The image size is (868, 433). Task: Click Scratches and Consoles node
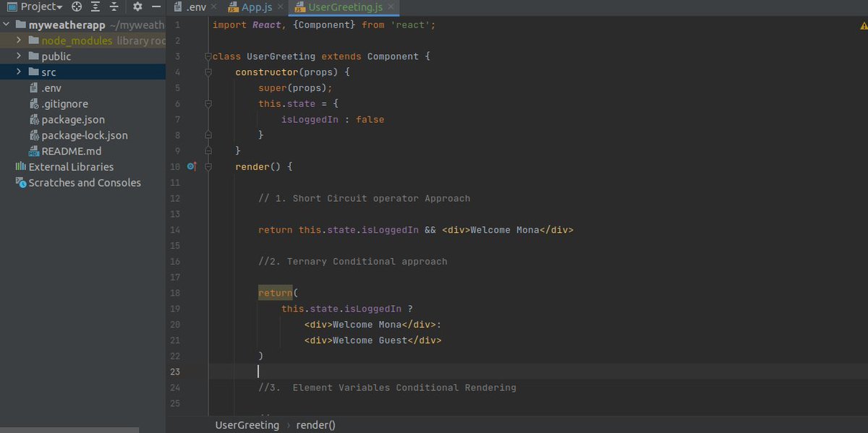point(85,183)
